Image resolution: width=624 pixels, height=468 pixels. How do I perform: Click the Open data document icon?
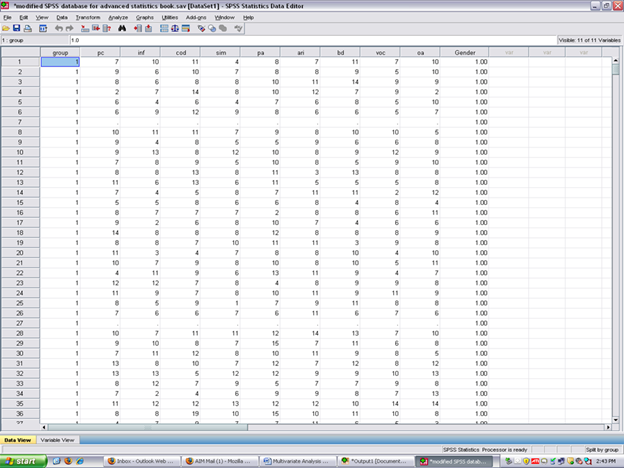(7, 28)
